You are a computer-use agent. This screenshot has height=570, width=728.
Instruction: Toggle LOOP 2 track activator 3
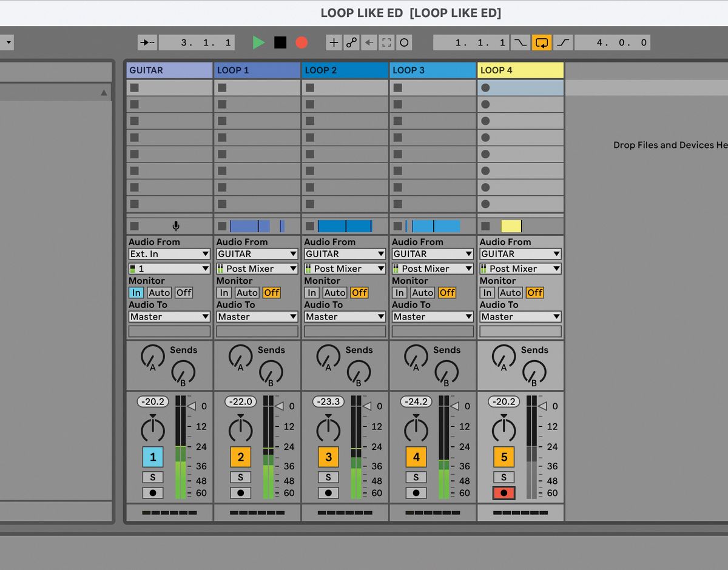328,457
